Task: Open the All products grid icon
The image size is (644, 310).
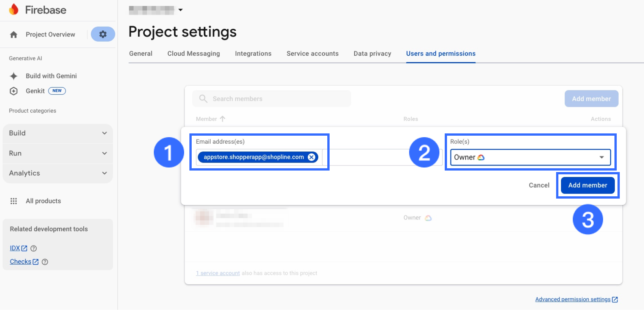Action: (14, 201)
